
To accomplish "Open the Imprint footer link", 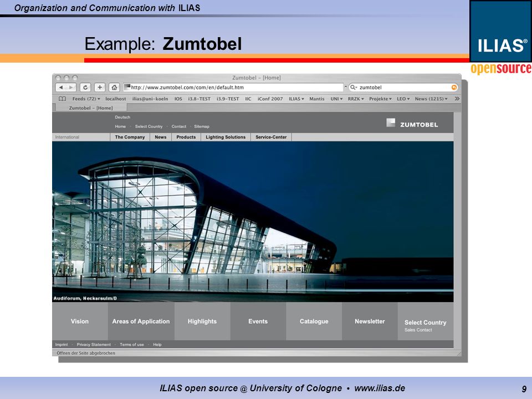I will [62, 344].
